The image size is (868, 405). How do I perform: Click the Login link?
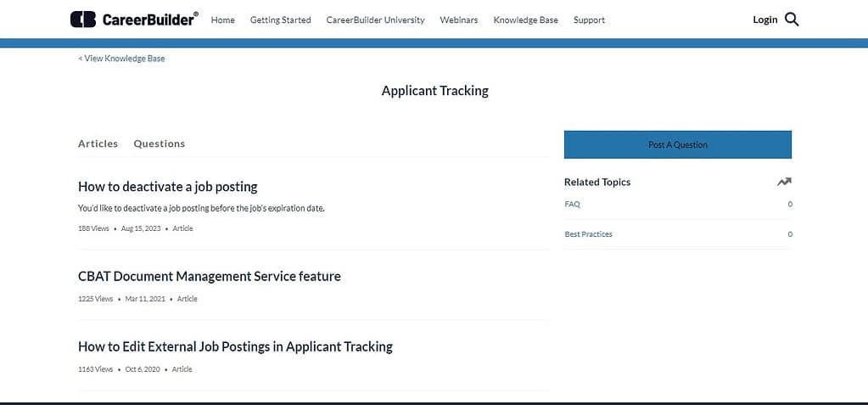pos(765,20)
